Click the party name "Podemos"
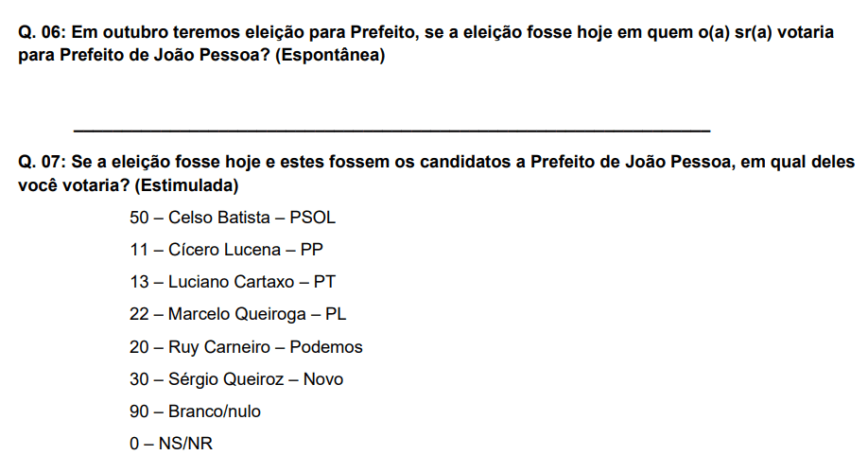Screen dimensions: 868x455 (x=326, y=347)
